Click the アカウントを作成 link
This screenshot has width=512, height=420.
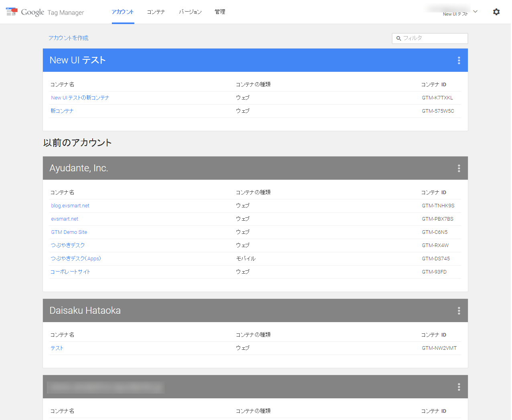point(69,38)
